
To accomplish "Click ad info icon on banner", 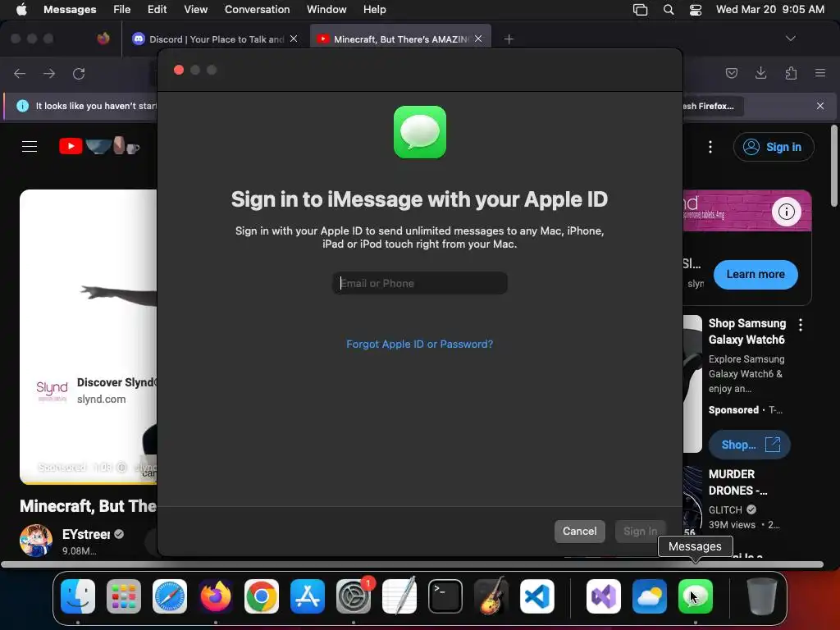I will (x=787, y=212).
